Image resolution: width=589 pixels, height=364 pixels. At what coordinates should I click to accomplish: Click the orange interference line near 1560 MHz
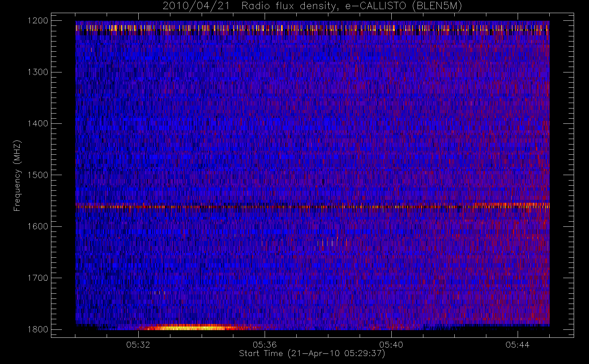tap(312, 206)
